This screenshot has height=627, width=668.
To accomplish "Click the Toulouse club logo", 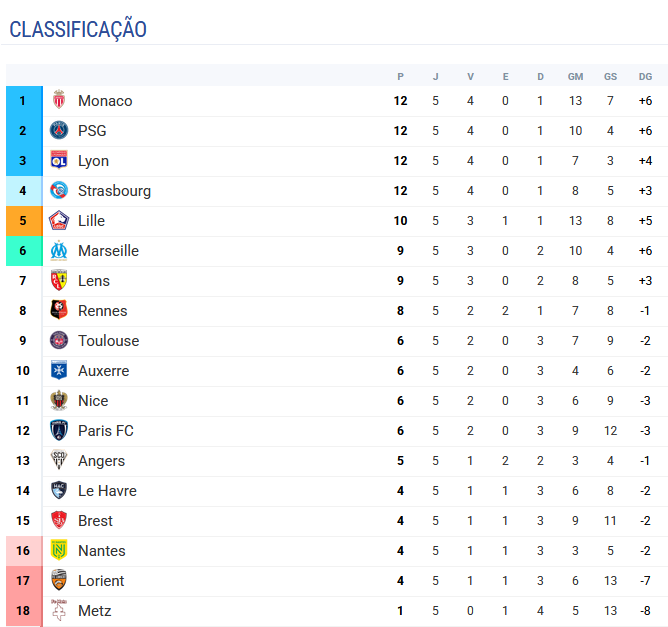I will 59,341.
